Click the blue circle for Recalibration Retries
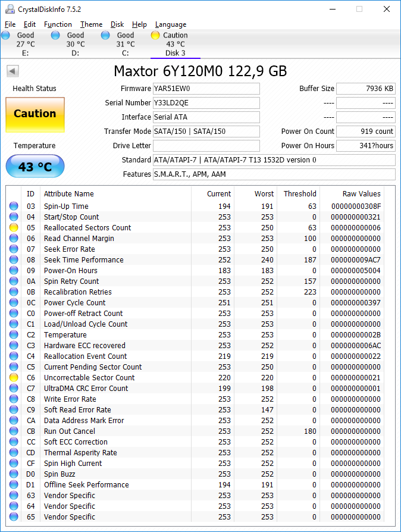 point(14,292)
